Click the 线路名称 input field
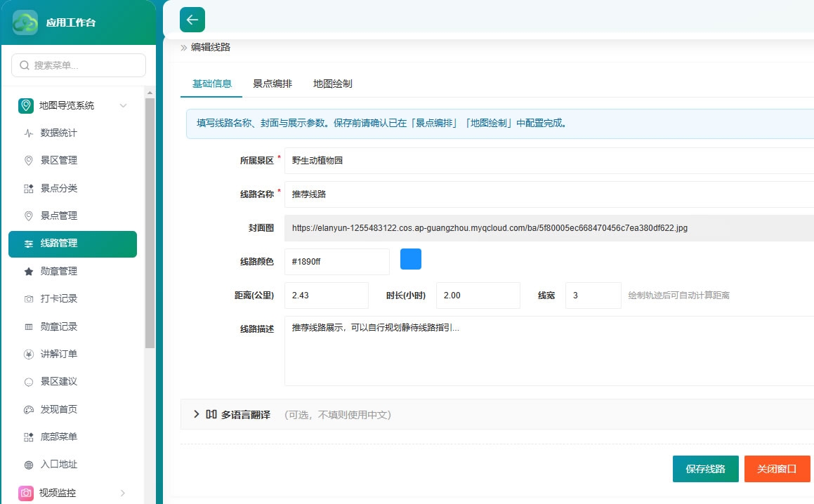 (549, 194)
